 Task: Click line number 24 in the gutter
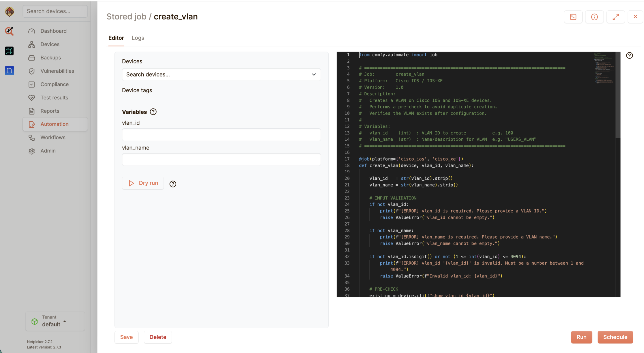(347, 205)
